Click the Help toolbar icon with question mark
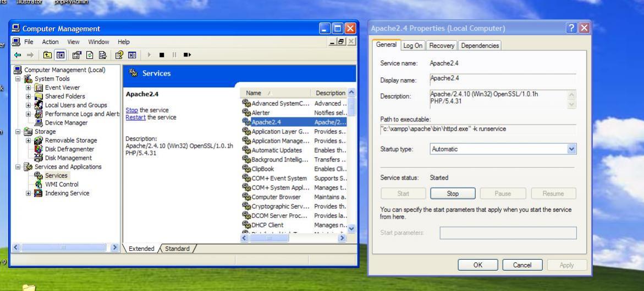The width and height of the screenshot is (644, 291). tap(119, 55)
